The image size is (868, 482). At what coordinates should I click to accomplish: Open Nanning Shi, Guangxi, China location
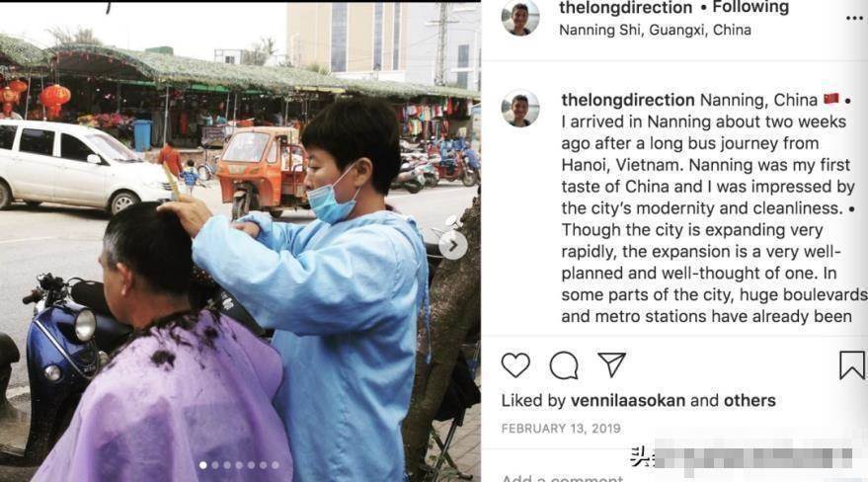tap(655, 30)
